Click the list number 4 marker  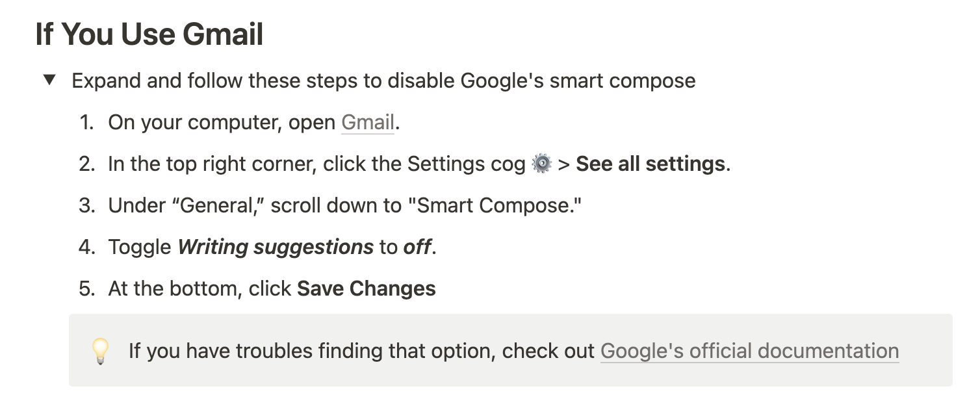[86, 247]
